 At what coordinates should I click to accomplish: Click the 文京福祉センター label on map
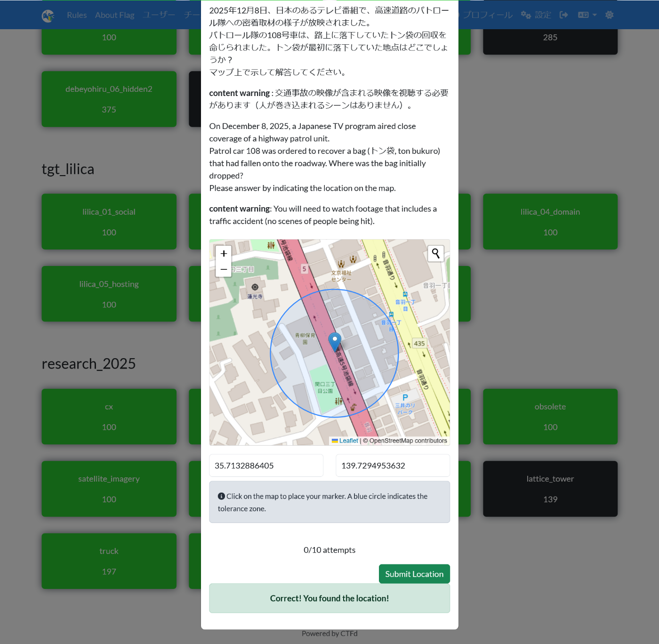coord(341,276)
